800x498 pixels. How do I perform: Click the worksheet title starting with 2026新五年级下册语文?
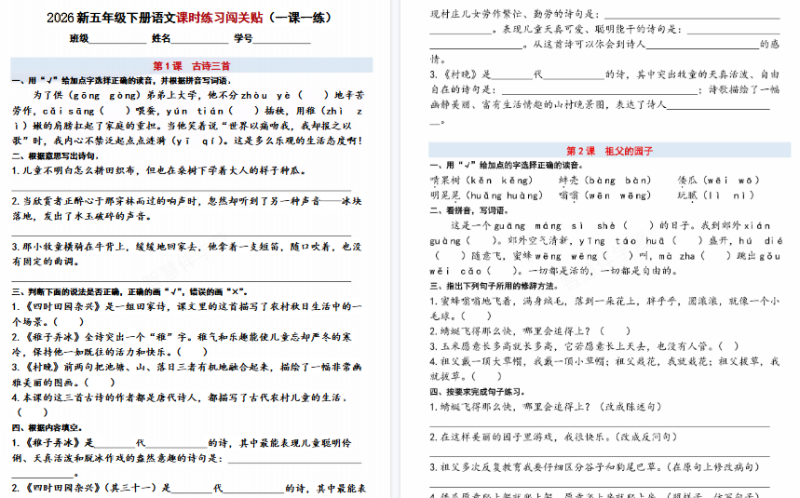pos(191,18)
